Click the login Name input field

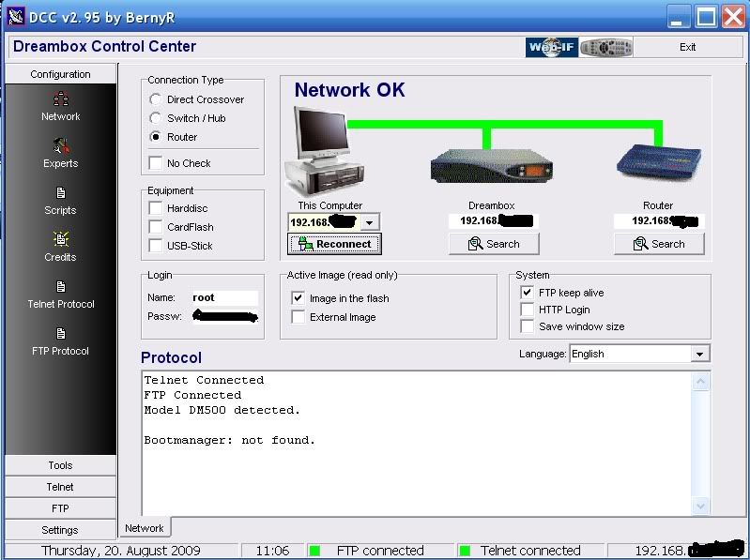click(224, 297)
